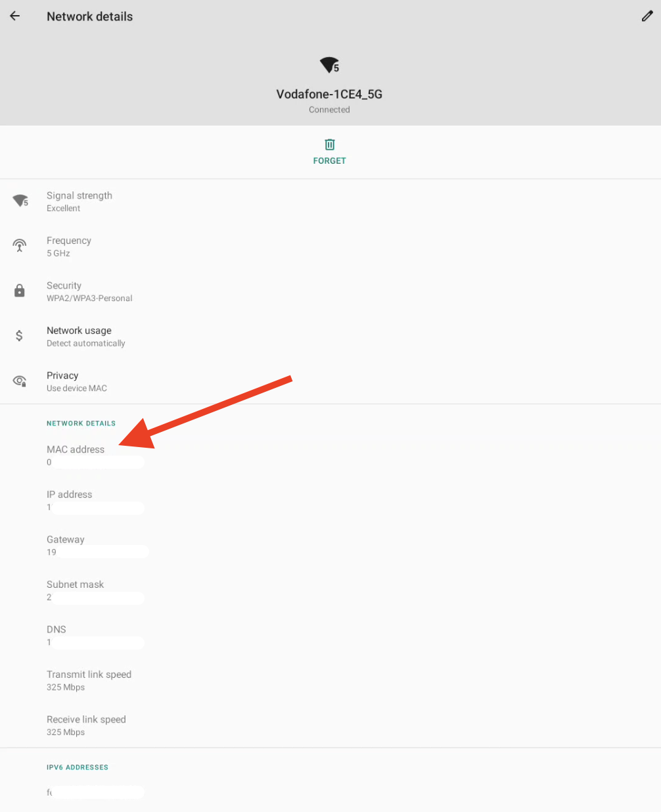Tap the large Wi-Fi 5 header icon
This screenshot has height=812, width=661.
[329, 65]
